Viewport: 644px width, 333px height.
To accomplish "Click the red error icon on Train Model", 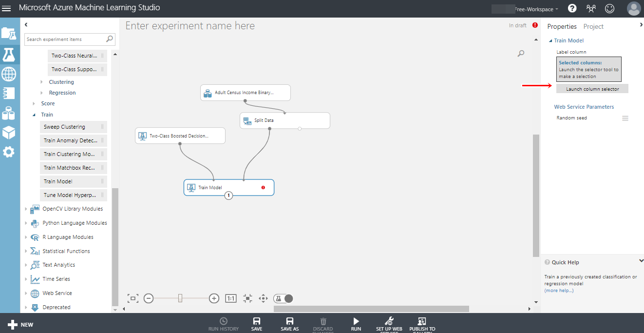I will pos(263,187).
